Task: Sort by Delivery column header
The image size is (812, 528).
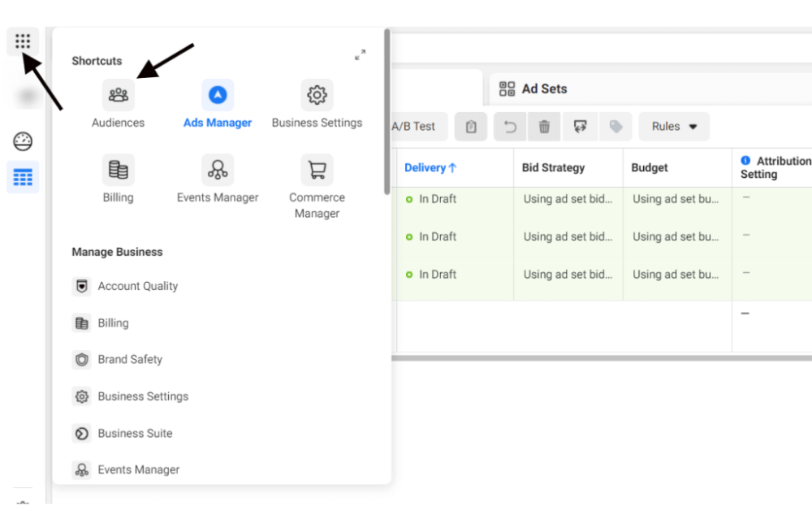Action: coord(430,167)
